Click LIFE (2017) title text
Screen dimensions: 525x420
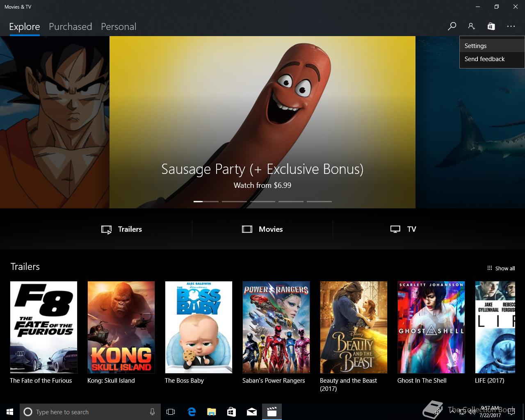(x=490, y=381)
